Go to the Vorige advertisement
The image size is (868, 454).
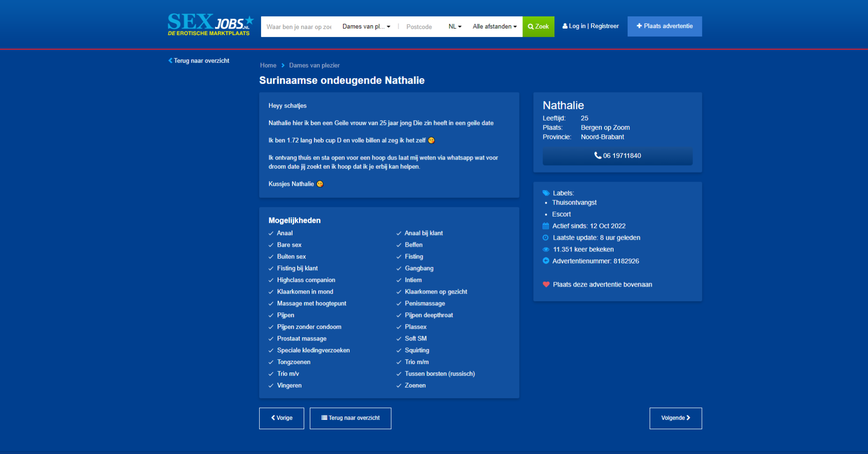[x=282, y=418]
